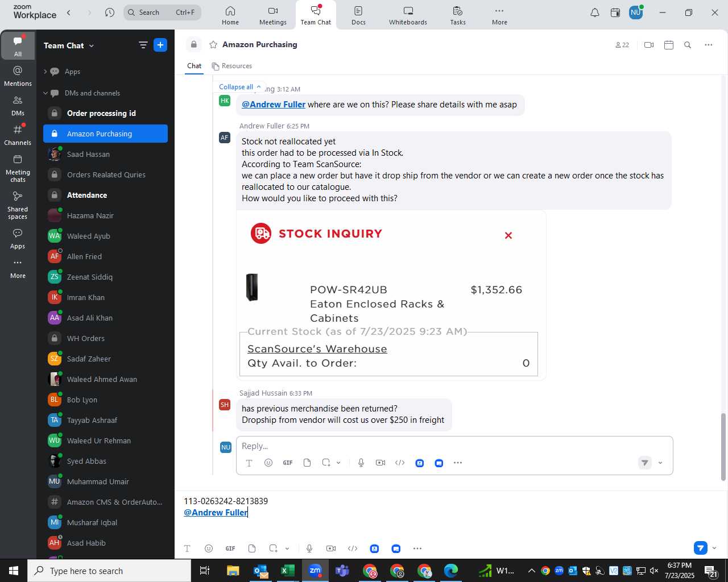The width and height of the screenshot is (728, 582).
Task: Open Amazon CMS & OrderAuto channel
Action: [x=105, y=502]
